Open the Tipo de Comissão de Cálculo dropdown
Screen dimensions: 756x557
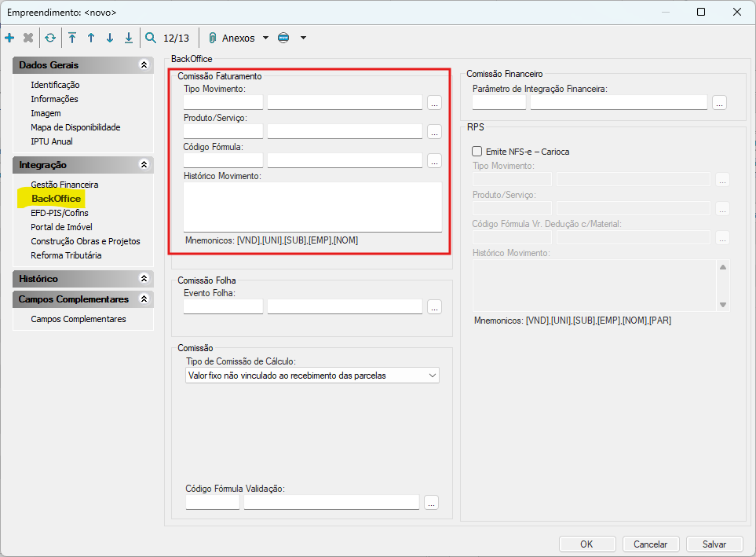click(312, 376)
